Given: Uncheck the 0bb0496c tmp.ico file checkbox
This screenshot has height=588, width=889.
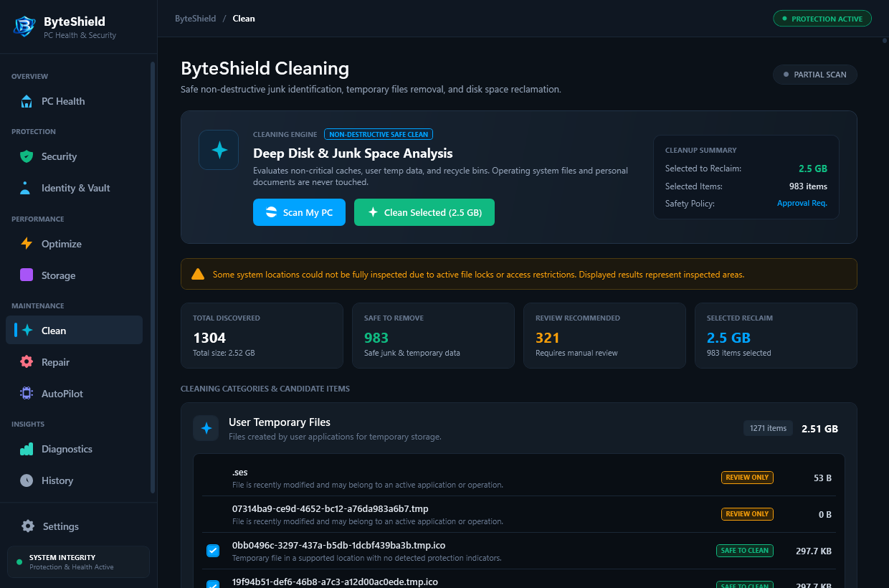Looking at the screenshot, I should pos(213,551).
